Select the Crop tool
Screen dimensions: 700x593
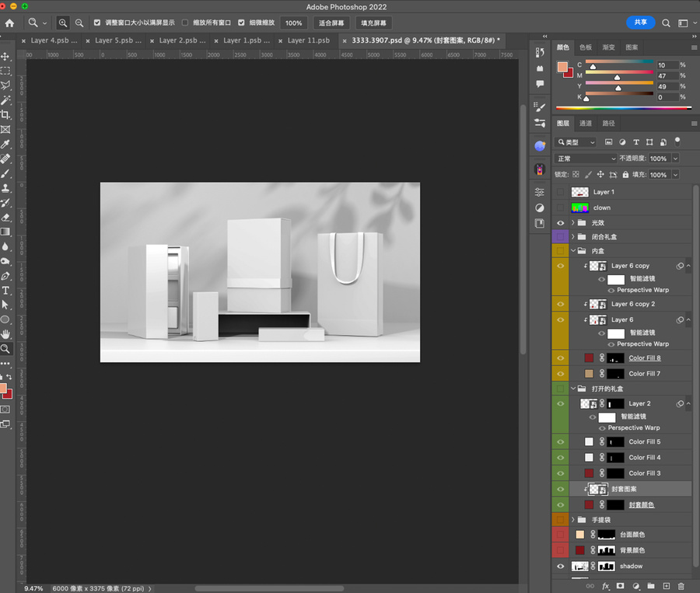[x=5, y=115]
